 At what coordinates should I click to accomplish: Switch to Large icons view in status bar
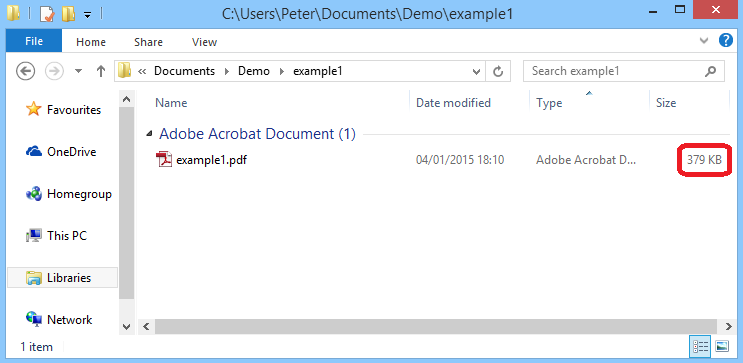click(722, 347)
